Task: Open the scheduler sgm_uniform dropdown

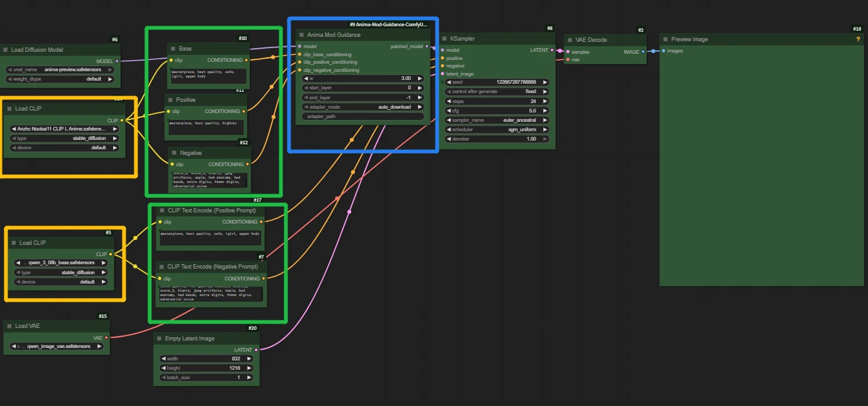Action: click(497, 129)
